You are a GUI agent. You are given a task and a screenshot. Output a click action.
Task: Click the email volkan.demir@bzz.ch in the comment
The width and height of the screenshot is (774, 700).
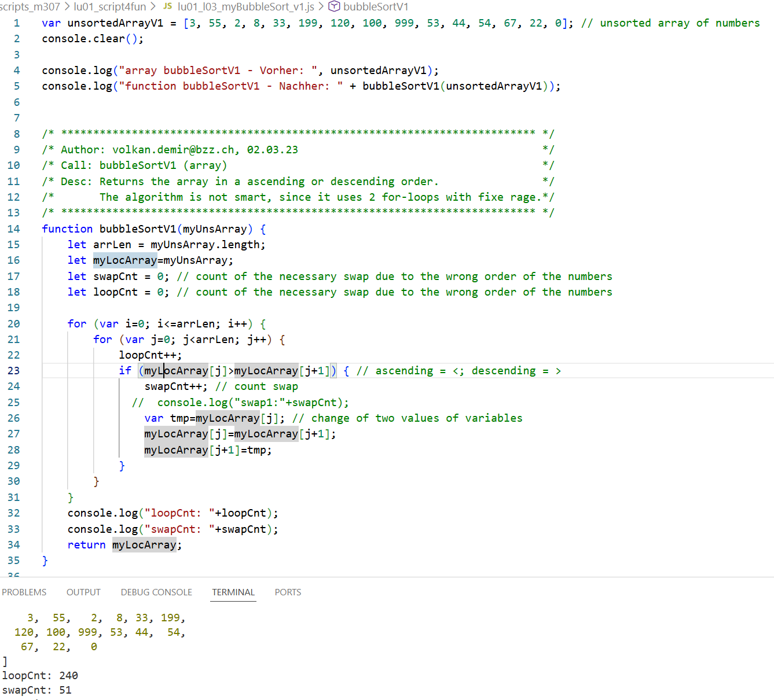tap(173, 150)
